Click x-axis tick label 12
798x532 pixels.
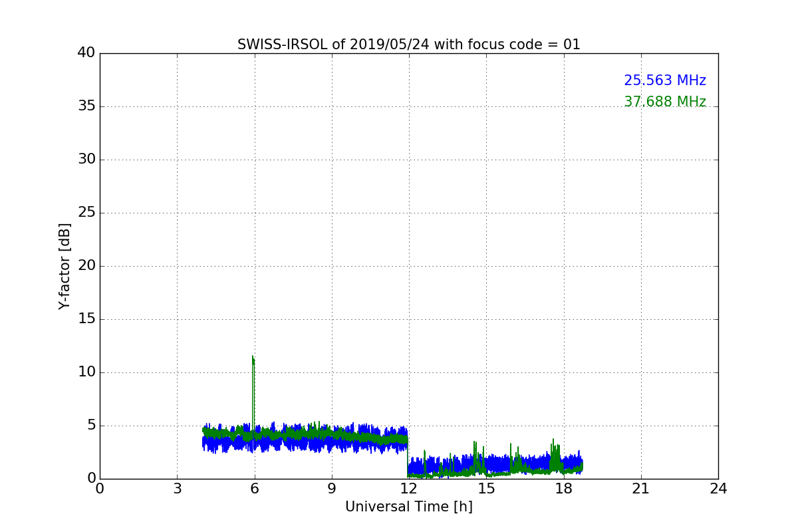[x=409, y=489]
